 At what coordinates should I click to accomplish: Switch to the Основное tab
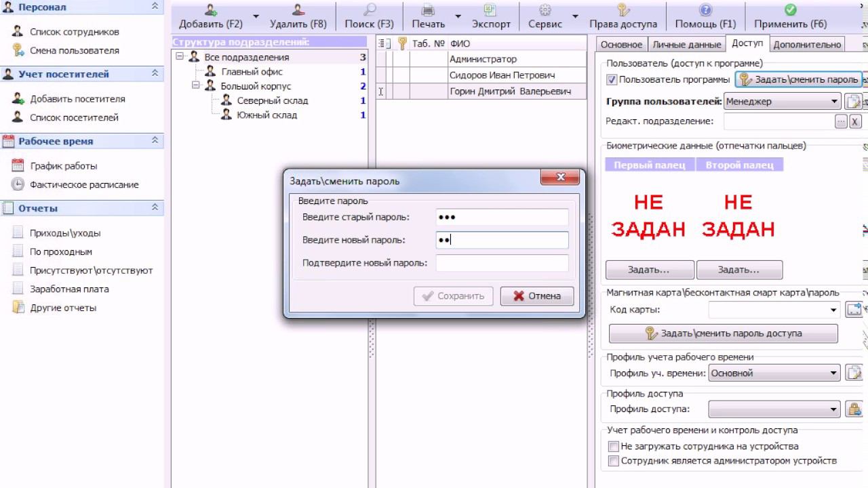tap(621, 44)
